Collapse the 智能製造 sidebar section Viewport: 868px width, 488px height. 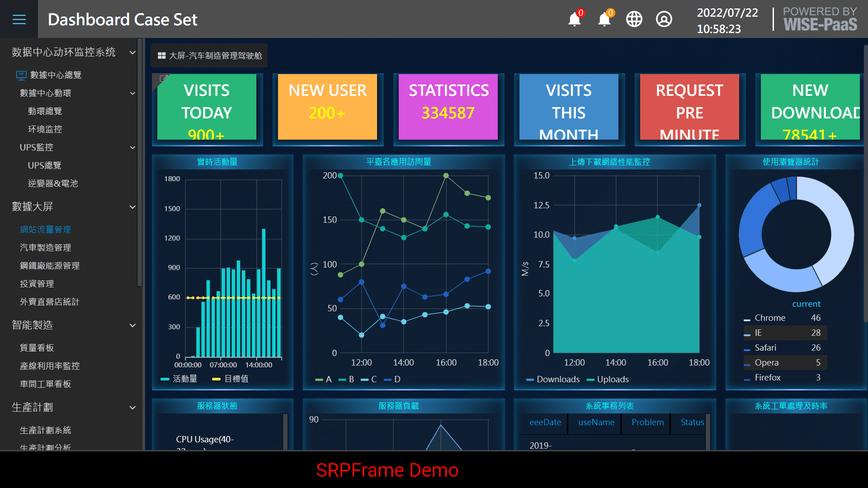point(132,325)
